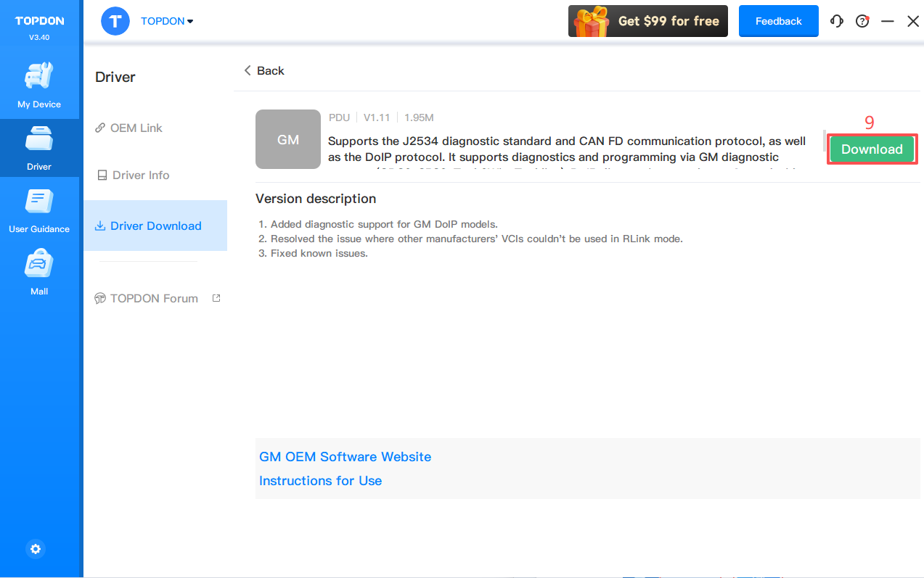Click the TOPDON round profile logo

[x=115, y=21]
